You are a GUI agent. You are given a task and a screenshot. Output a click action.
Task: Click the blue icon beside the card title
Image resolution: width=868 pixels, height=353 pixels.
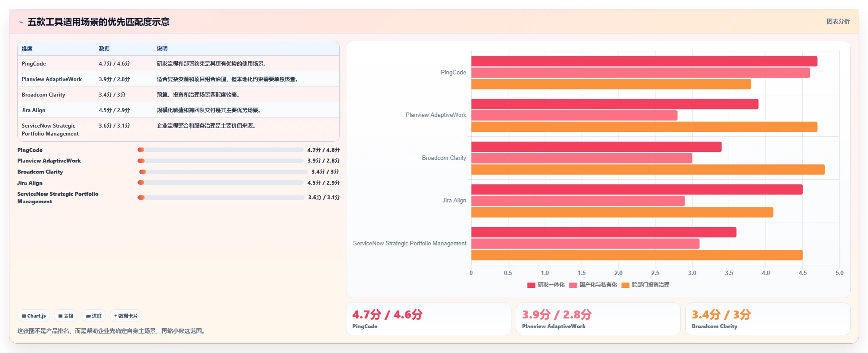coord(21,22)
